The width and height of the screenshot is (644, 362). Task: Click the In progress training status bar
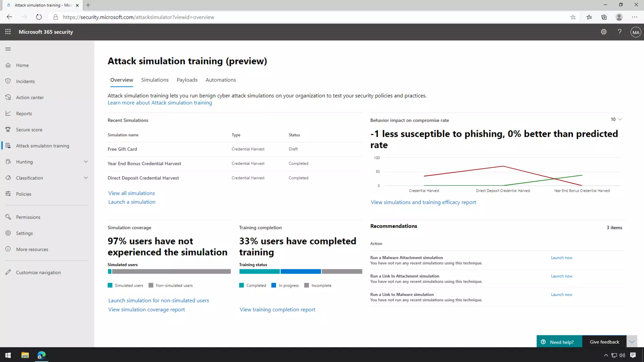[x=301, y=271]
